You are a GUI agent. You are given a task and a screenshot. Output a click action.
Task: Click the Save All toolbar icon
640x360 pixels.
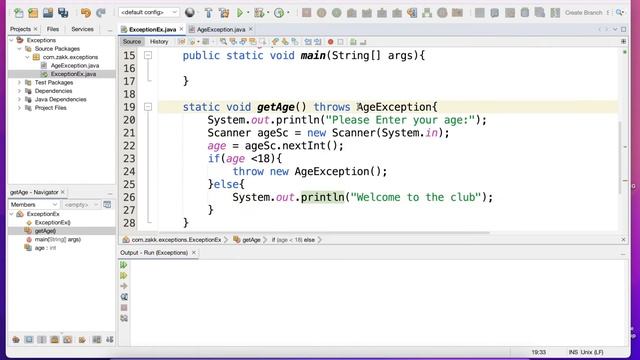pos(63,13)
